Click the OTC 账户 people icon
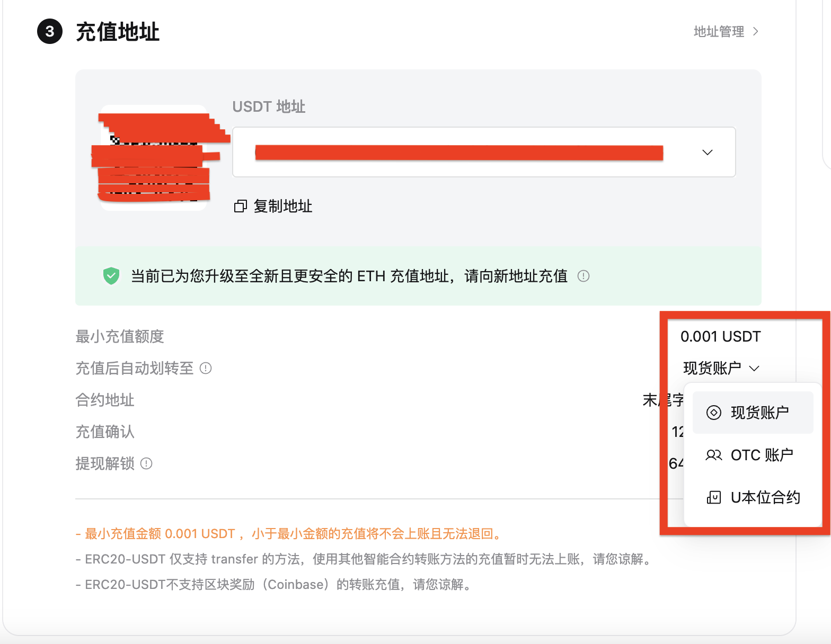This screenshot has height=644, width=831. [714, 455]
